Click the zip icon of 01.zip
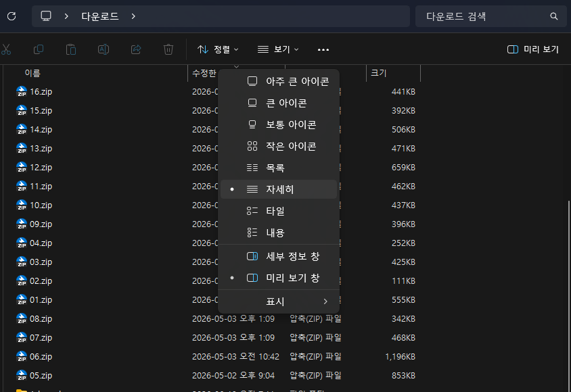Image resolution: width=571 pixels, height=392 pixels. (22, 299)
